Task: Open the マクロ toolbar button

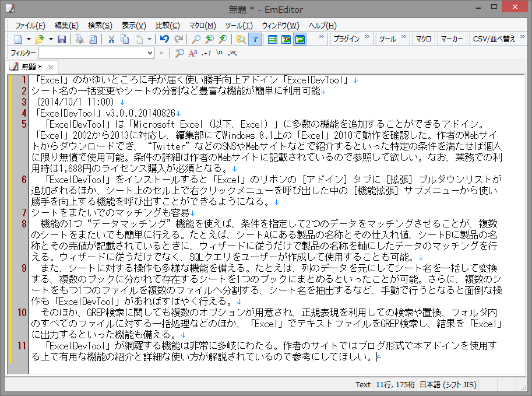Action: coord(424,39)
